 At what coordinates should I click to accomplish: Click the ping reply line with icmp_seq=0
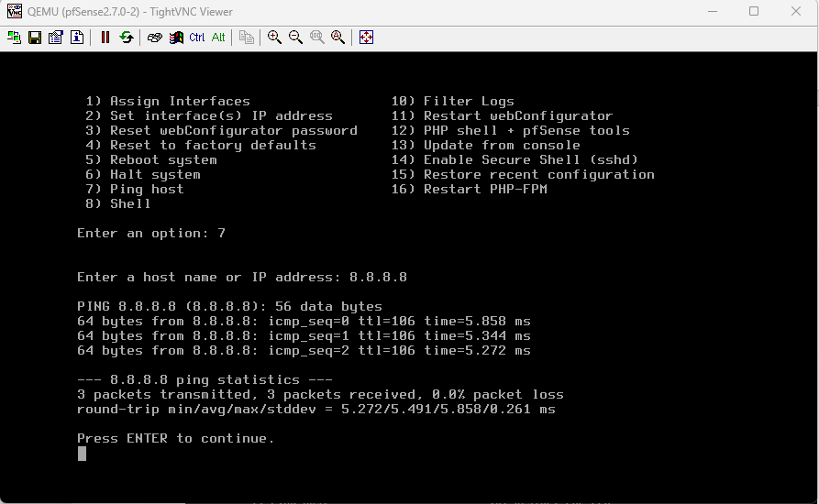pos(304,321)
